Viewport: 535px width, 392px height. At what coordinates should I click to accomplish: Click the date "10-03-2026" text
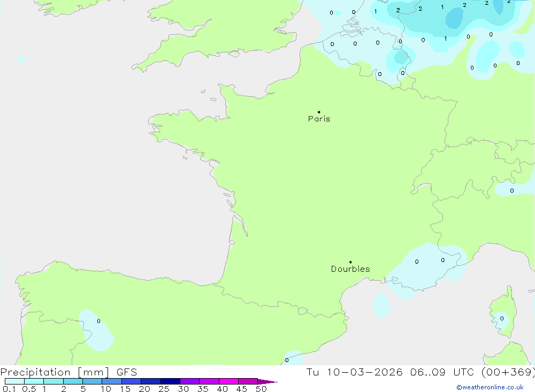click(365, 372)
